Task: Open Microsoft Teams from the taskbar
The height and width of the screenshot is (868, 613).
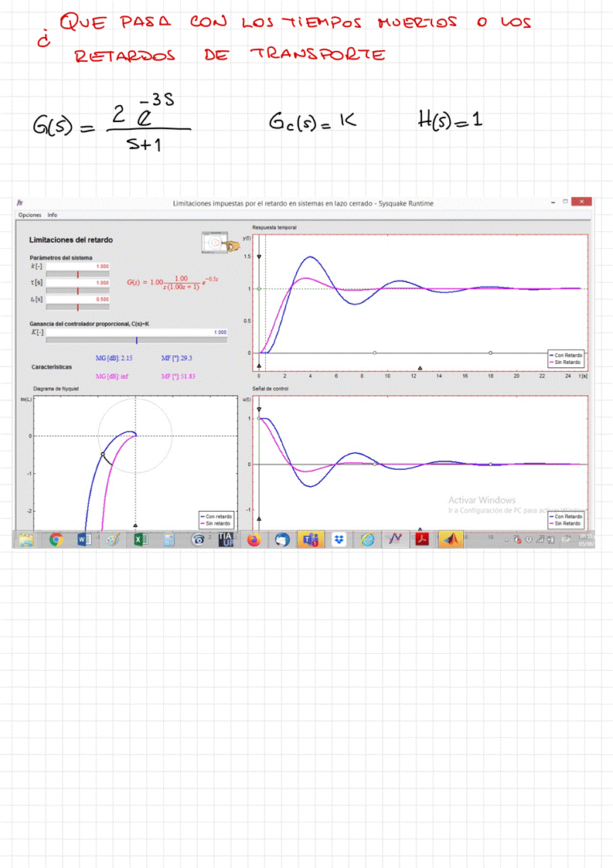Action: coord(311,540)
